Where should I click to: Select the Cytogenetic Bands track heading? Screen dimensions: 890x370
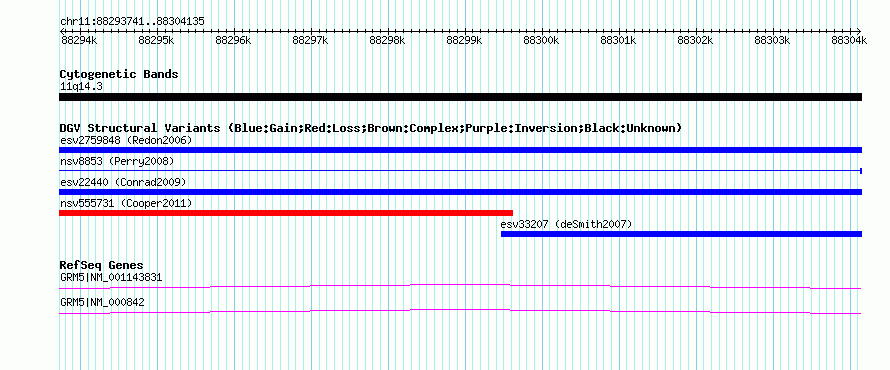pyautogui.click(x=119, y=74)
